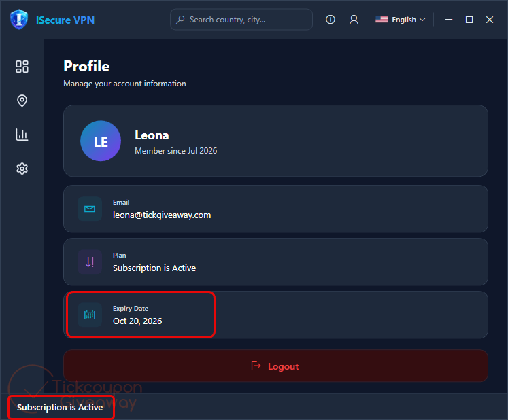Open the dashboard grid icon in sidebar
508x420 pixels.
click(22, 67)
